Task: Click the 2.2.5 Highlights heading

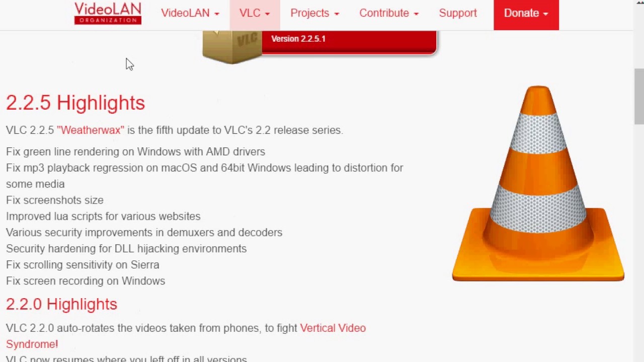Action: 75,103
